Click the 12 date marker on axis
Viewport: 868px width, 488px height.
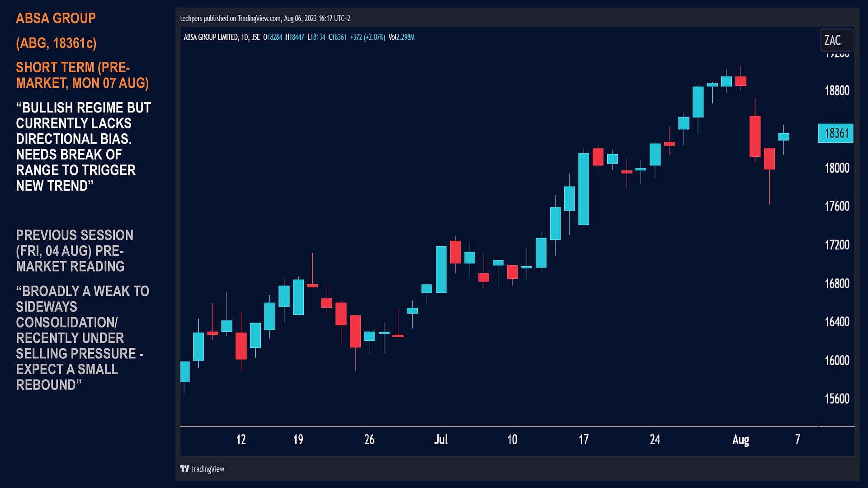241,439
